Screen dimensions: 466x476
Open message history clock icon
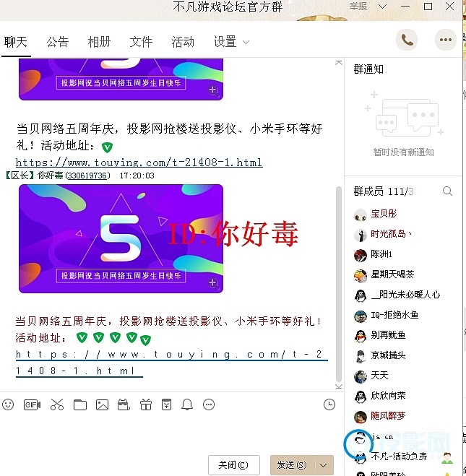[x=329, y=404]
